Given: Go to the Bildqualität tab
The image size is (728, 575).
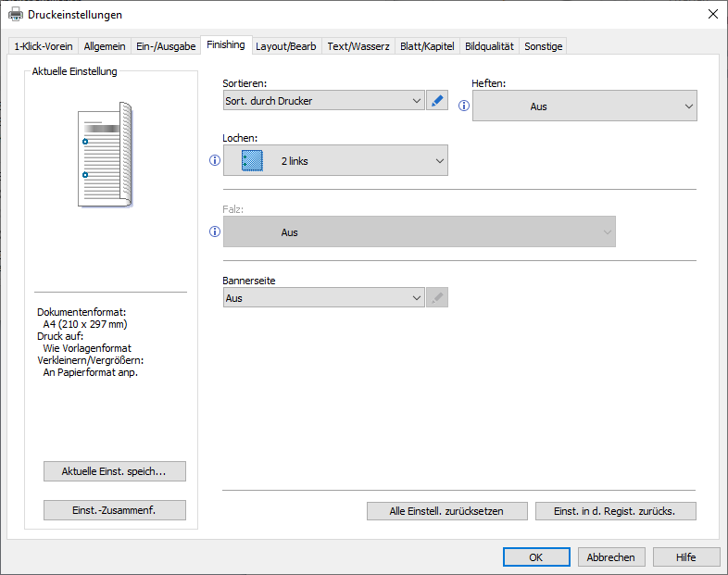Looking at the screenshot, I should 489,46.
